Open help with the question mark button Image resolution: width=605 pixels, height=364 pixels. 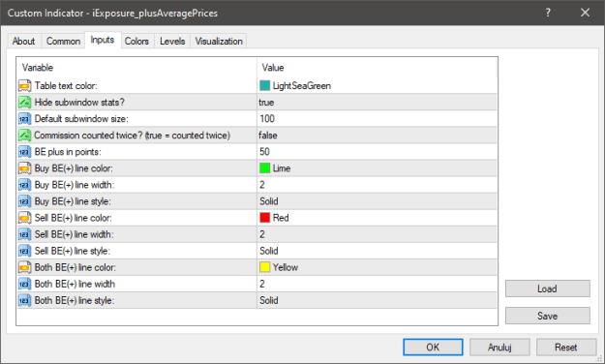pos(548,13)
